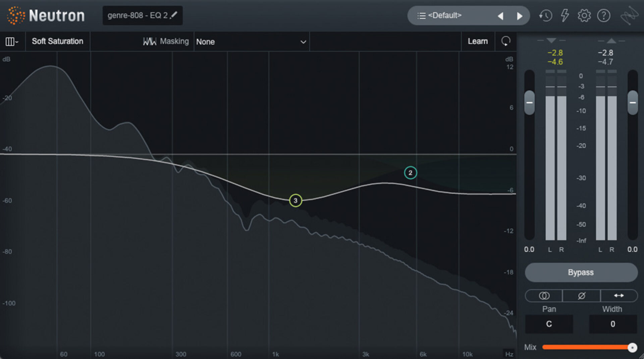Toggle the Soft Saturation option
This screenshot has height=359, width=644.
[57, 41]
